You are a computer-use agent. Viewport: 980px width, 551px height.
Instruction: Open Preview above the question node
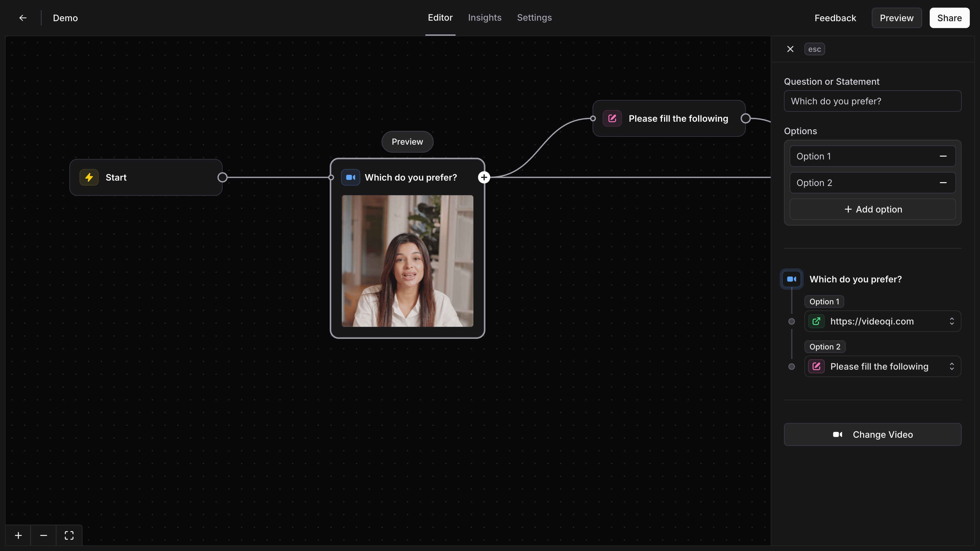click(407, 142)
